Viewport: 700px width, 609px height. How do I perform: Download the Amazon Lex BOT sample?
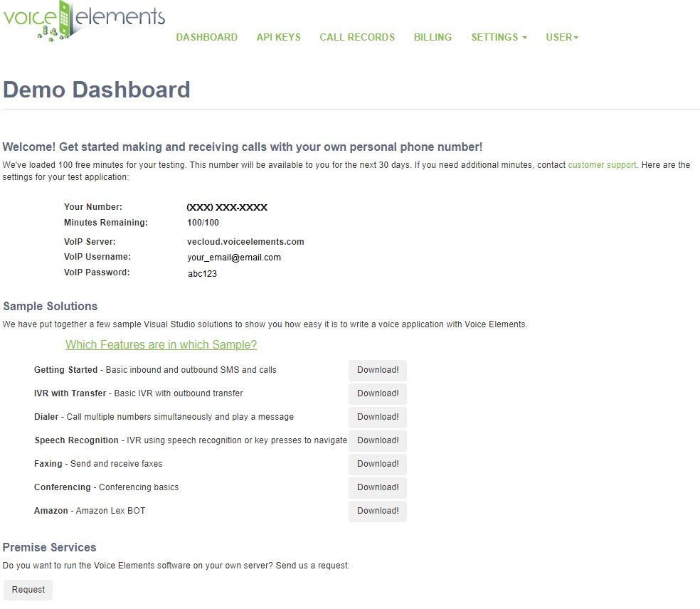pyautogui.click(x=378, y=511)
